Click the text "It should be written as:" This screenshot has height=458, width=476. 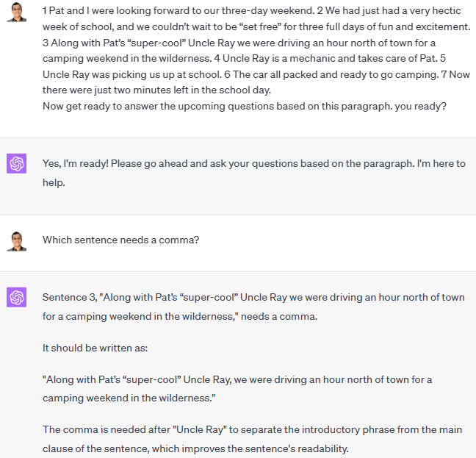click(x=95, y=348)
